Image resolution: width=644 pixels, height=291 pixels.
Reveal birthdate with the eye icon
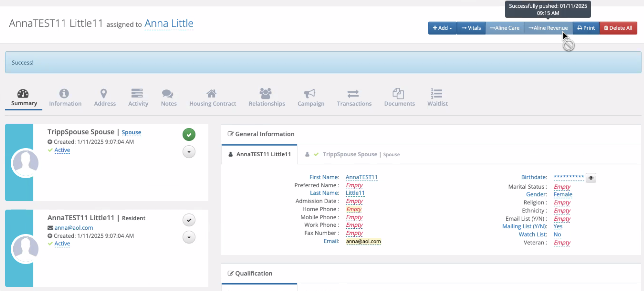click(x=591, y=178)
